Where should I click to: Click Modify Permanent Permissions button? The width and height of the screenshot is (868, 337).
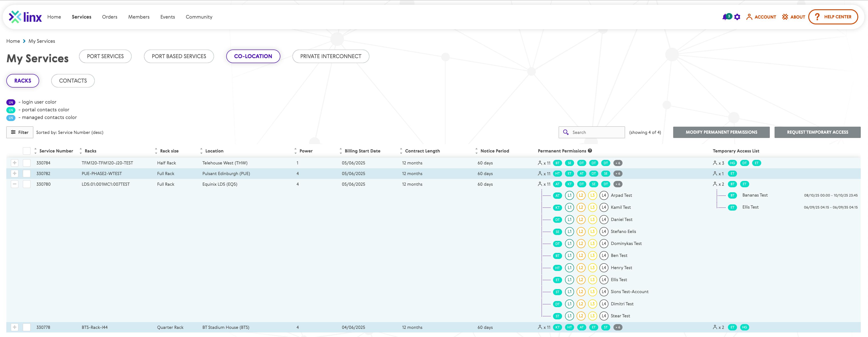pos(721,132)
